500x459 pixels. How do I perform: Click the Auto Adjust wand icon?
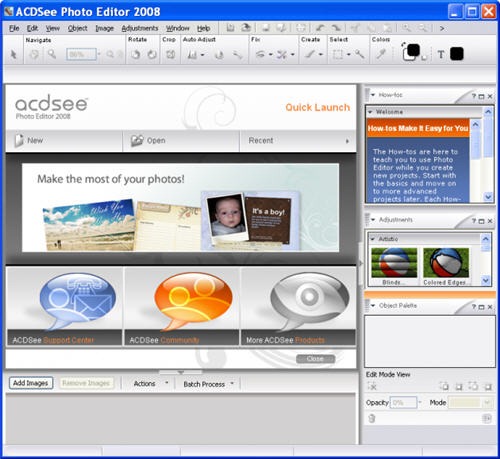point(237,54)
